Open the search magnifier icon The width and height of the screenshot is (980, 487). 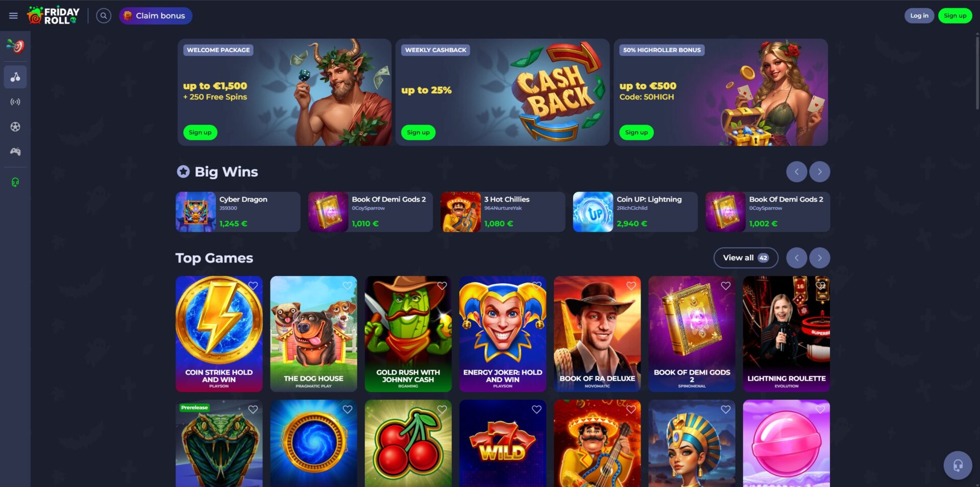click(104, 16)
